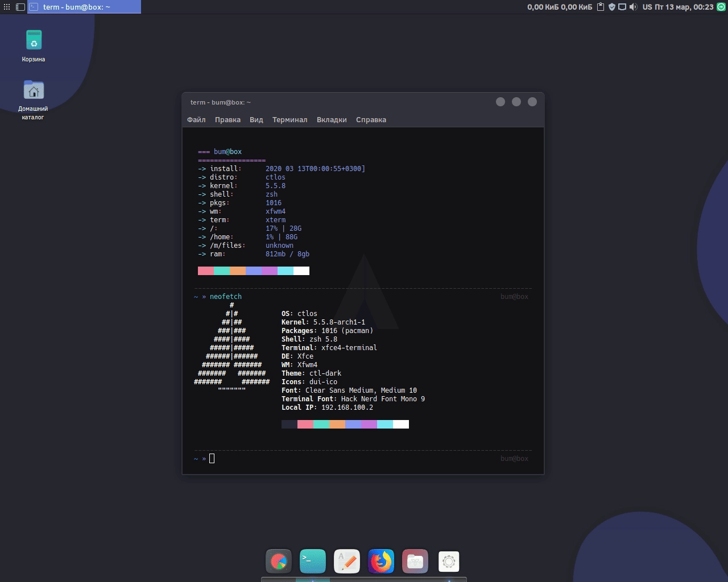Click the green logout session icon
This screenshot has height=582, width=728.
click(x=721, y=7)
